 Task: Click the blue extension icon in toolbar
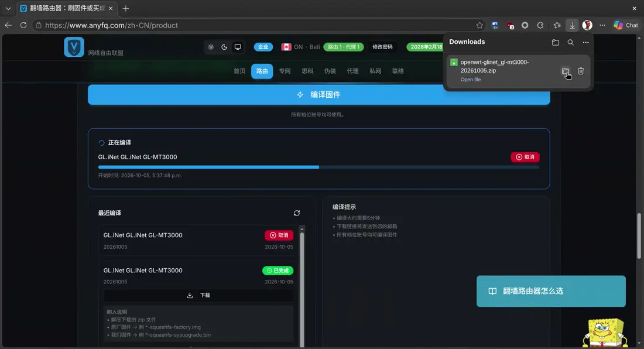coord(495,25)
